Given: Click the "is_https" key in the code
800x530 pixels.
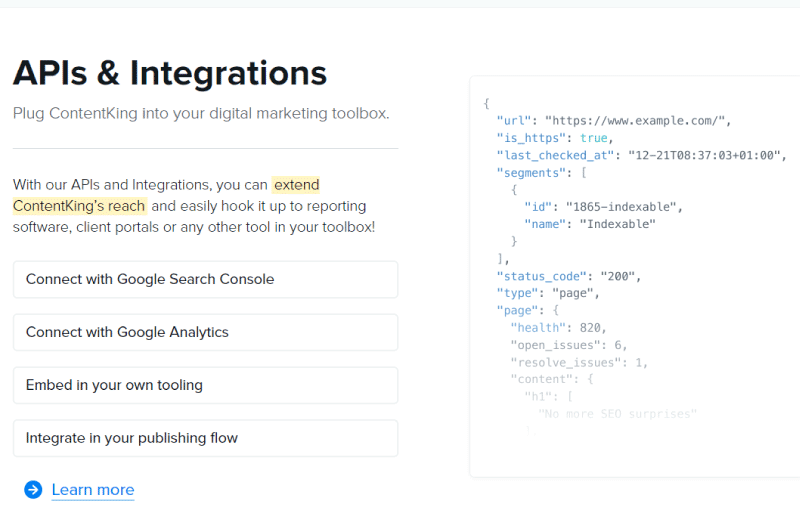Looking at the screenshot, I should tap(531, 138).
